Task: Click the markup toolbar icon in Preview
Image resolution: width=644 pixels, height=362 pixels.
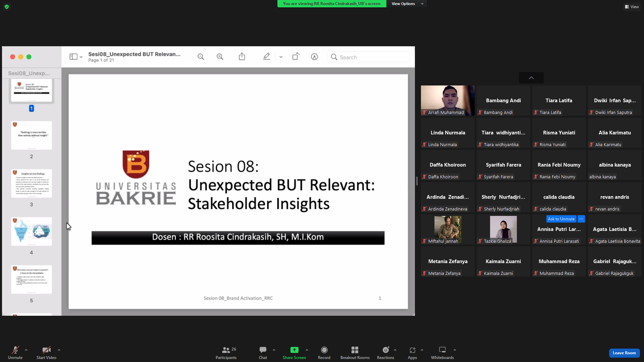Action: pos(314,57)
